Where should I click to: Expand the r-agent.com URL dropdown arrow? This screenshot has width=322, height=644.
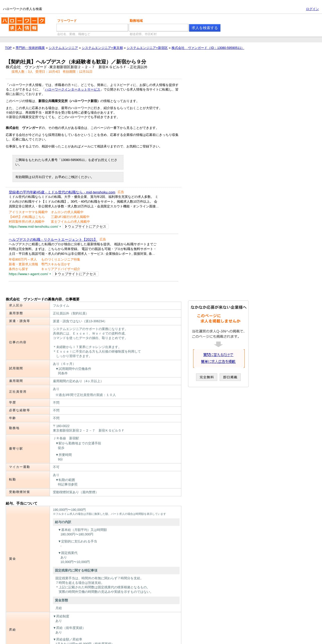pyautogui.click(x=50, y=274)
